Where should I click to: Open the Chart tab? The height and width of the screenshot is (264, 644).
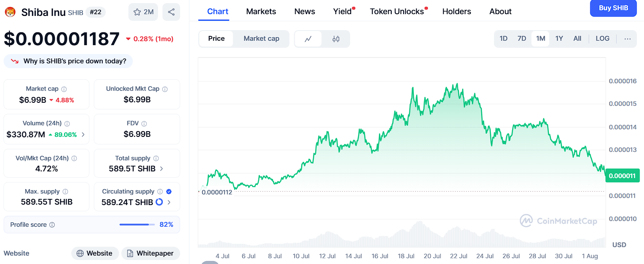[218, 12]
